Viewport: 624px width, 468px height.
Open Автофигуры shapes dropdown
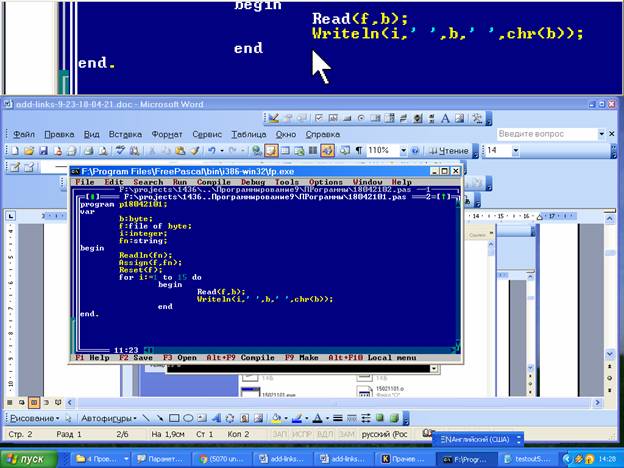point(109,418)
